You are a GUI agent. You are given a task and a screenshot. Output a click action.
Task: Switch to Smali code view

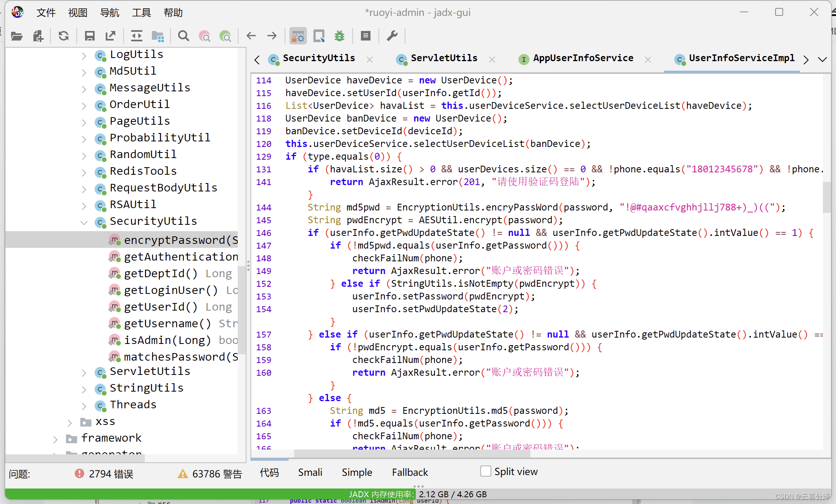[310, 472]
